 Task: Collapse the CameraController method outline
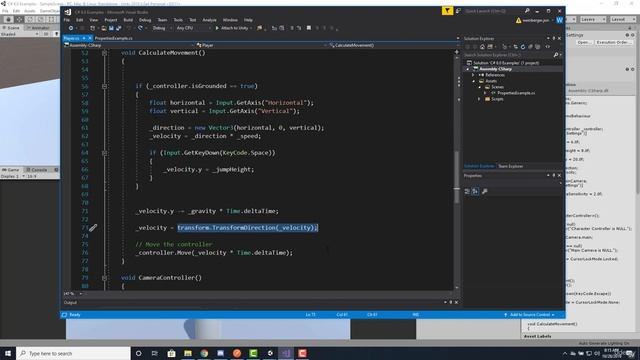pos(104,278)
